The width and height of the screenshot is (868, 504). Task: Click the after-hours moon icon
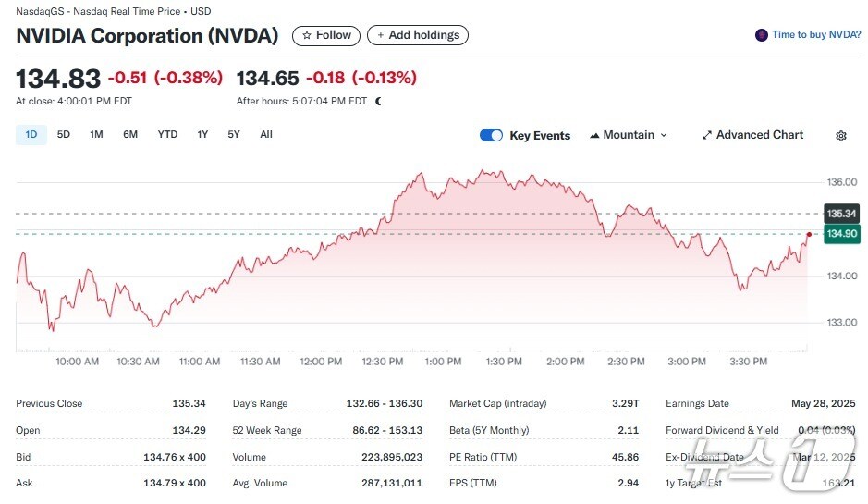(x=378, y=101)
